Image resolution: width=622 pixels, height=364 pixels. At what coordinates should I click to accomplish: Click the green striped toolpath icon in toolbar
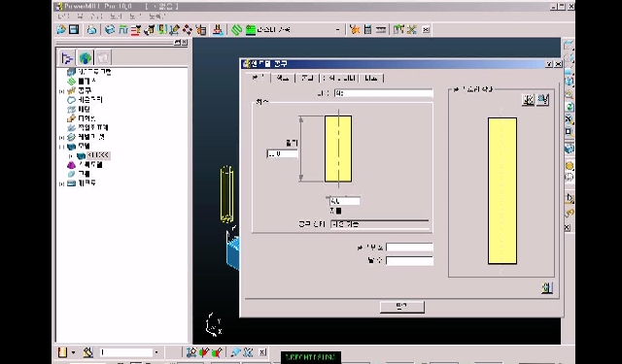[237, 30]
